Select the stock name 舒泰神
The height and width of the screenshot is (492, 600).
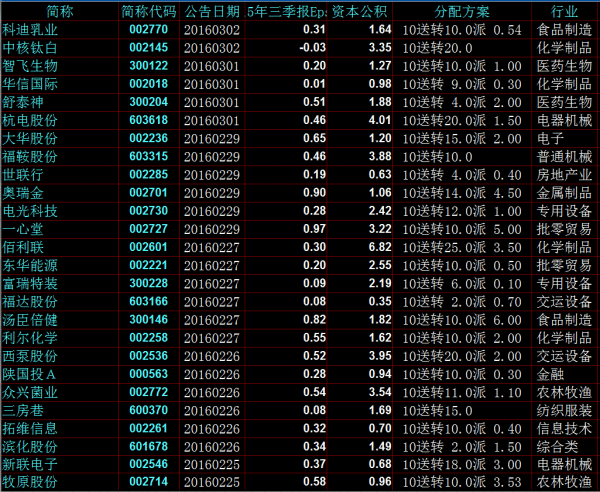click(x=23, y=102)
